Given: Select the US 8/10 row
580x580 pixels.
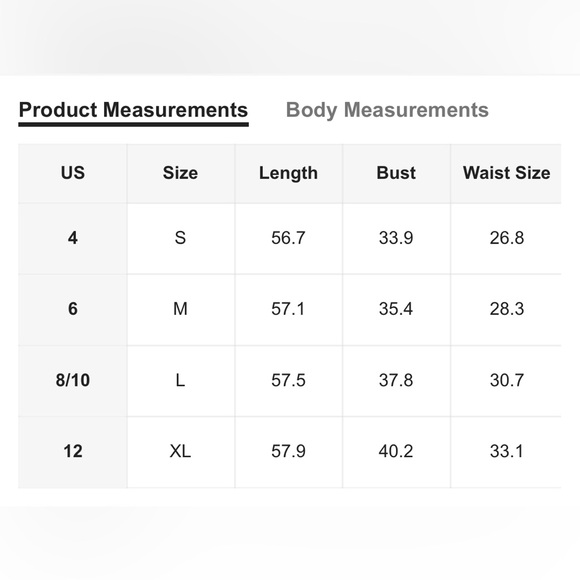Looking at the screenshot, I should (x=290, y=381).
